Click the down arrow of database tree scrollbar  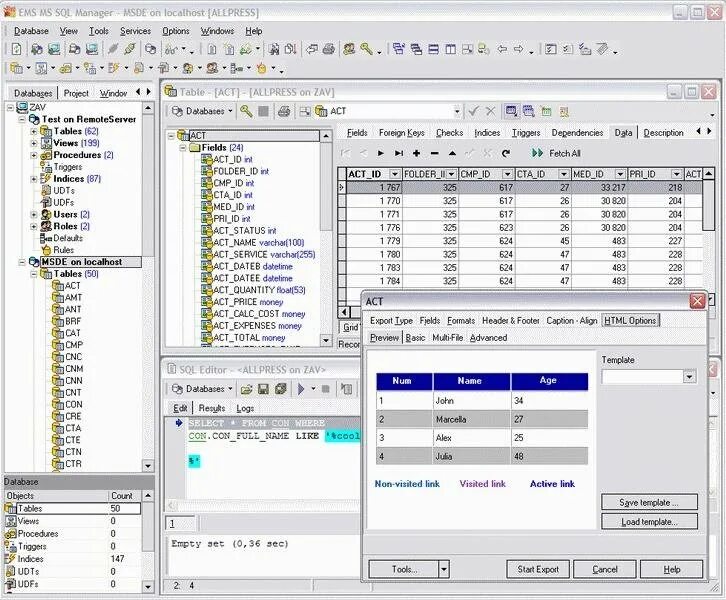(148, 466)
